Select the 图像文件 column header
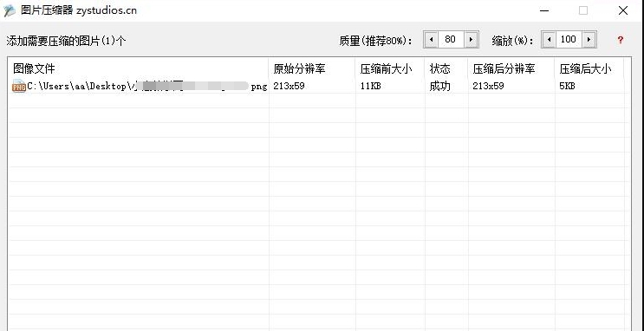 tap(139, 68)
